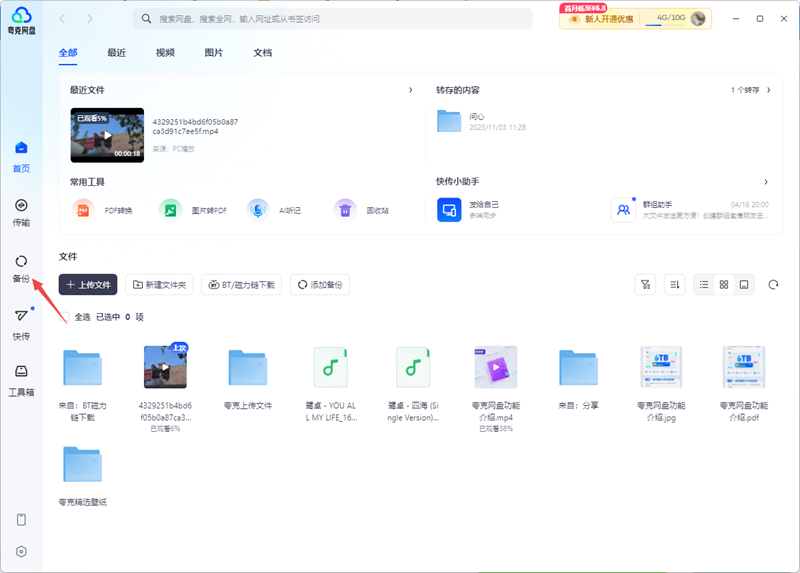The image size is (800, 573).
Task: Launch the PDF转换 tool
Action: click(108, 210)
